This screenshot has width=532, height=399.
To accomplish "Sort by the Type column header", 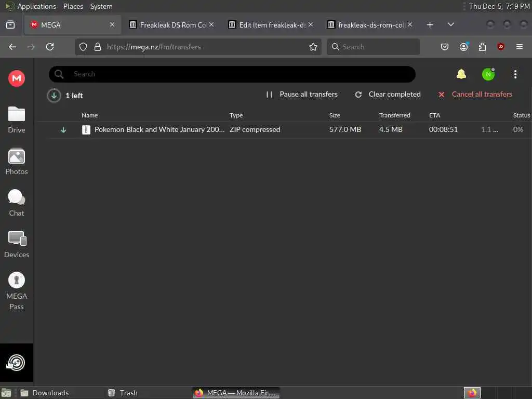I will click(x=236, y=115).
